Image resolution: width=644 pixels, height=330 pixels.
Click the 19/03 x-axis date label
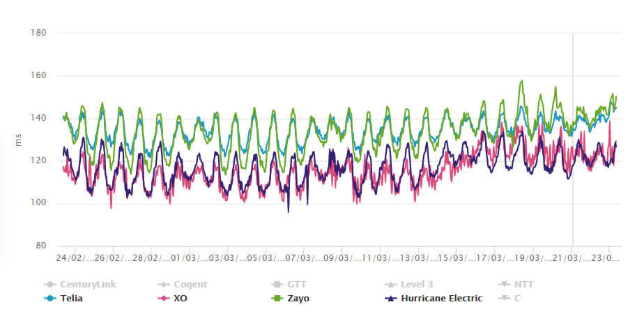tap(533, 258)
